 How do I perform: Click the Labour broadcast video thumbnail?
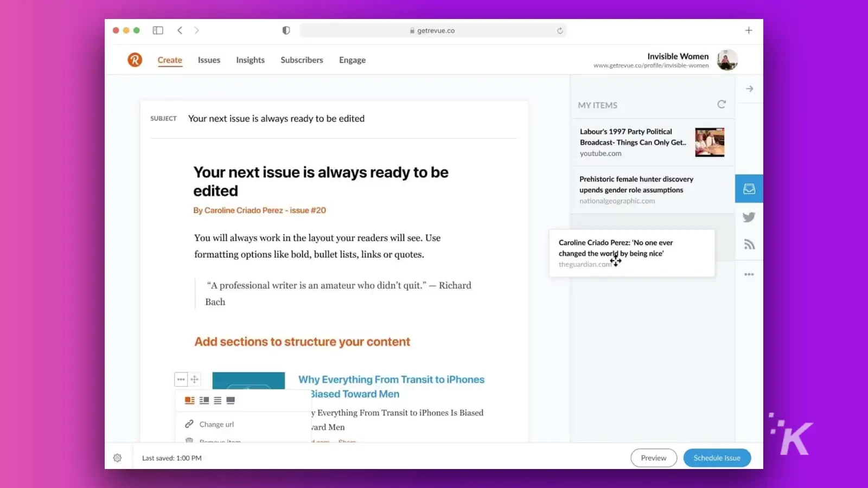710,142
